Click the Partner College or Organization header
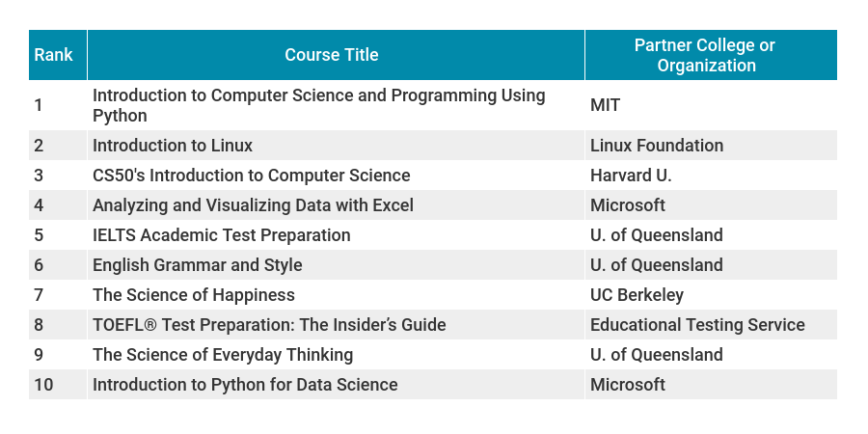 pos(705,56)
